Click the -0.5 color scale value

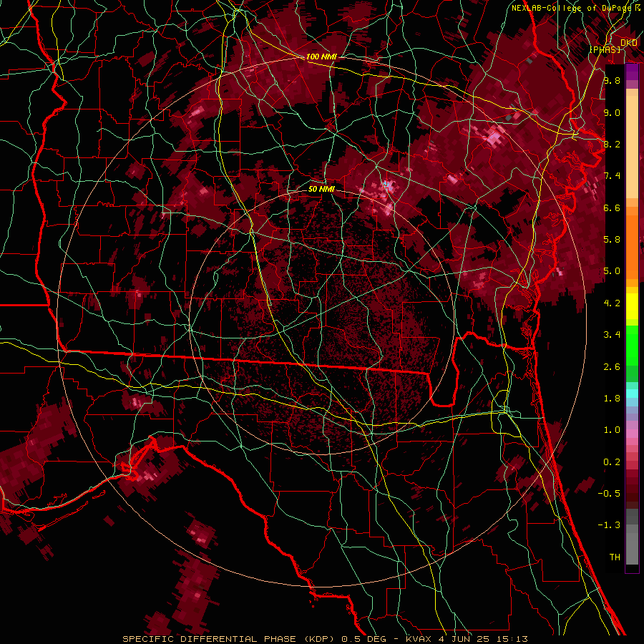click(x=609, y=494)
